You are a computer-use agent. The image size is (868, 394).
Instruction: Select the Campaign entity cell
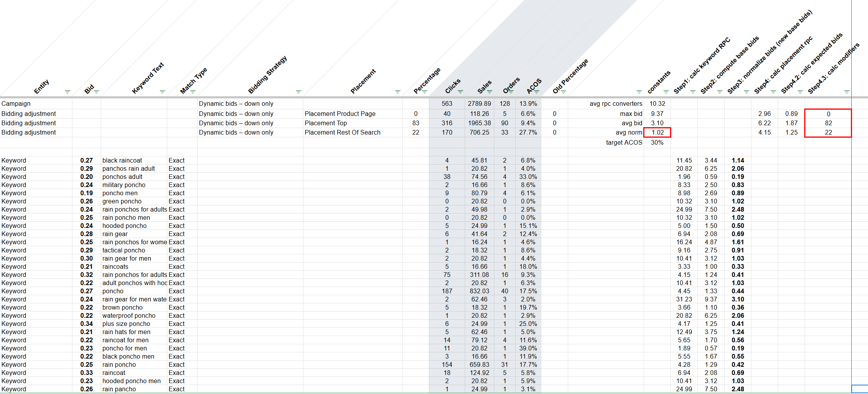tap(36, 104)
